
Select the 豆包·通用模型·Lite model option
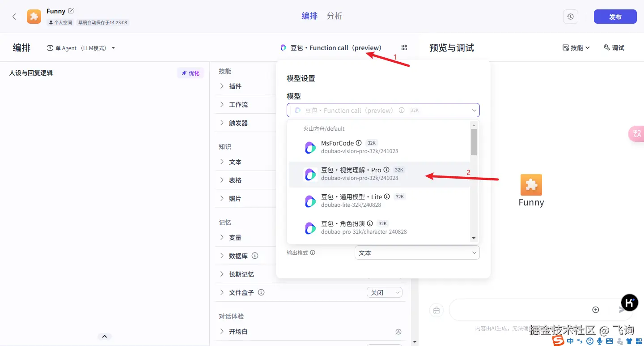click(379, 201)
